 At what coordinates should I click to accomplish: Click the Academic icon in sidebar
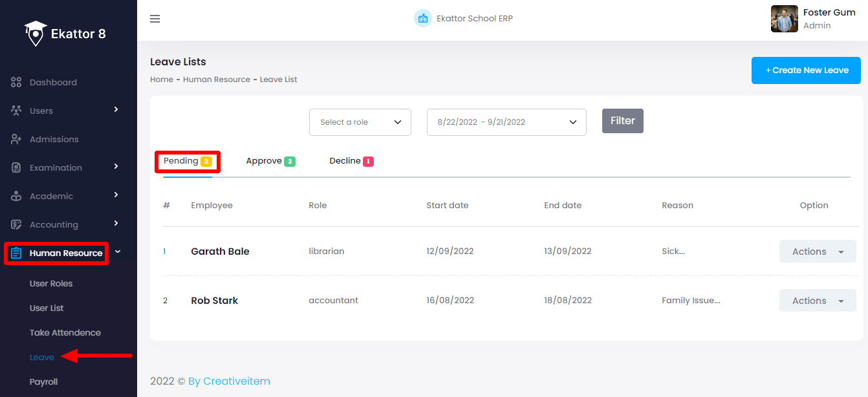pyautogui.click(x=17, y=196)
